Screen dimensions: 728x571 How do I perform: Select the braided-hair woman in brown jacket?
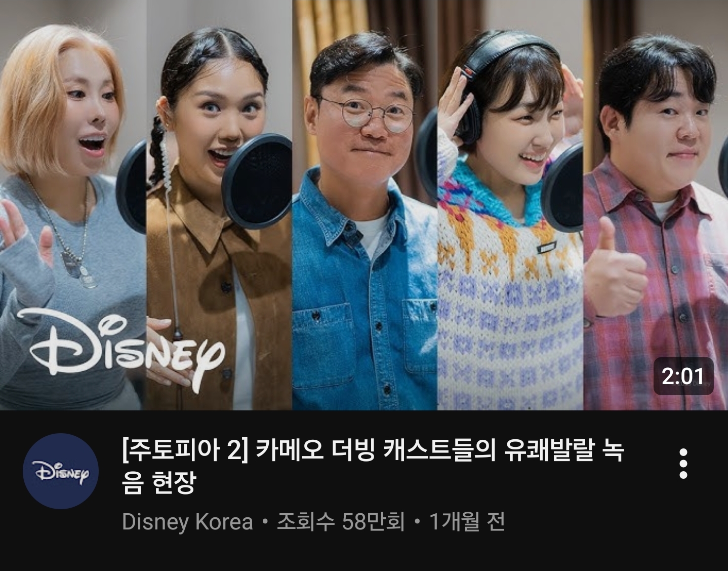(x=219, y=205)
